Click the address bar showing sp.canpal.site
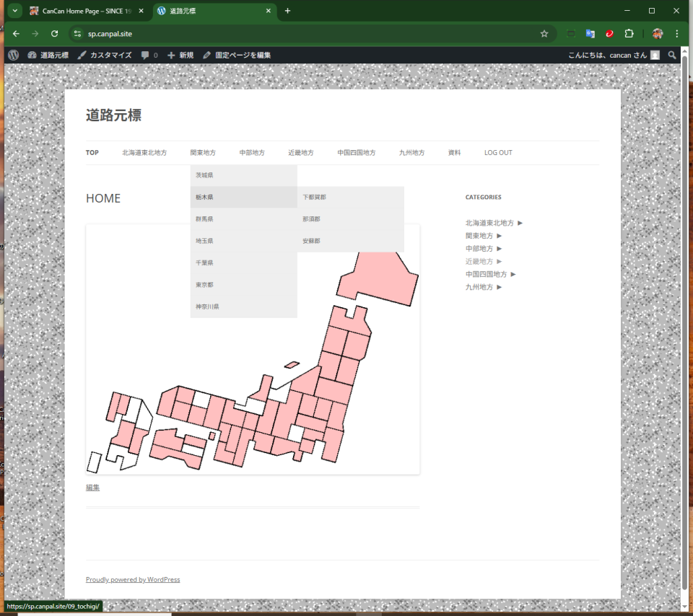Image resolution: width=693 pixels, height=616 pixels. (289, 33)
